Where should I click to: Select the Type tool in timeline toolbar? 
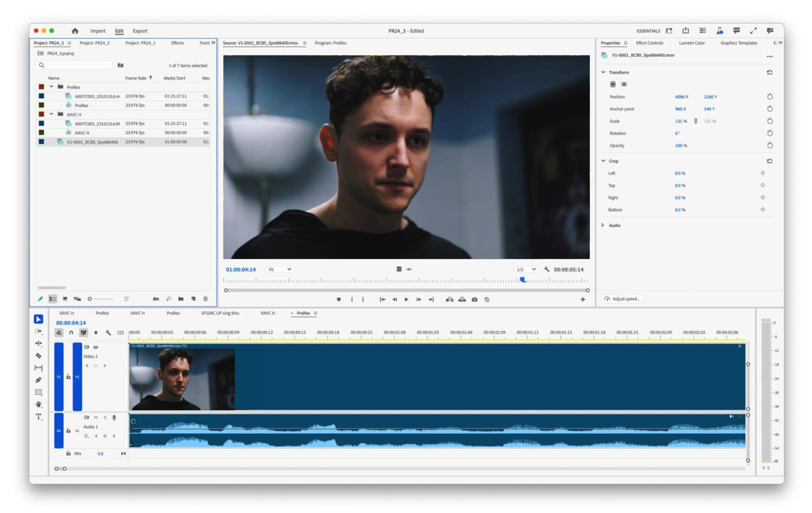(x=38, y=417)
